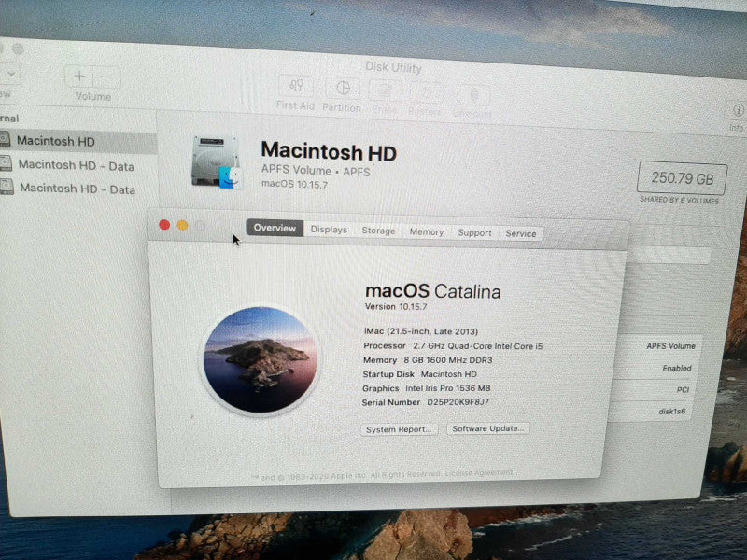This screenshot has width=747, height=560.
Task: Click the macOS Catalina heading
Action: (x=432, y=291)
